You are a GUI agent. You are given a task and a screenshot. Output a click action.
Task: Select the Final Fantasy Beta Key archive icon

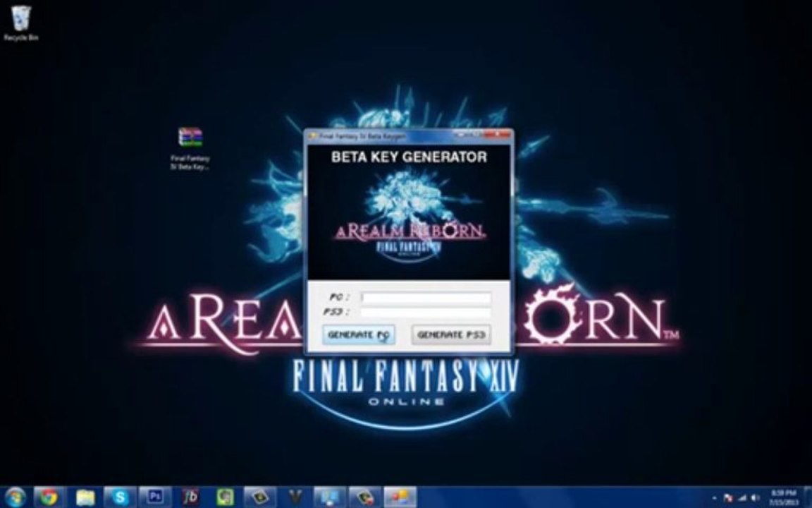[190, 148]
